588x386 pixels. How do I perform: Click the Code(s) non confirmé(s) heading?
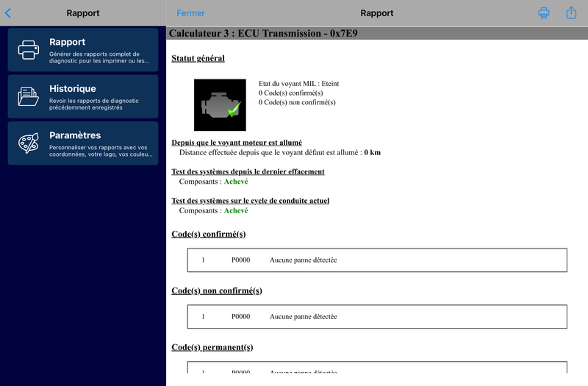pyautogui.click(x=217, y=290)
